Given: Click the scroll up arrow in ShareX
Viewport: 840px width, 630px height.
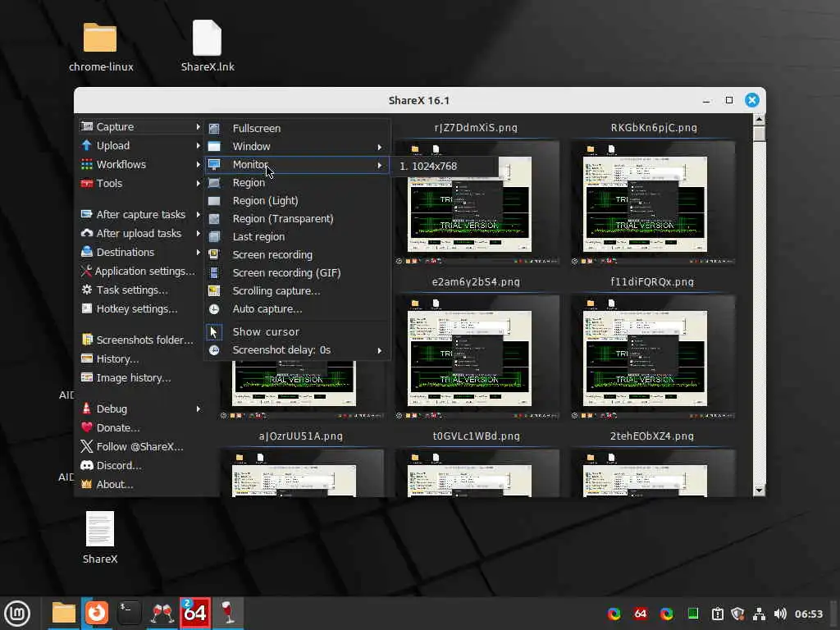Looking at the screenshot, I should coord(759,119).
